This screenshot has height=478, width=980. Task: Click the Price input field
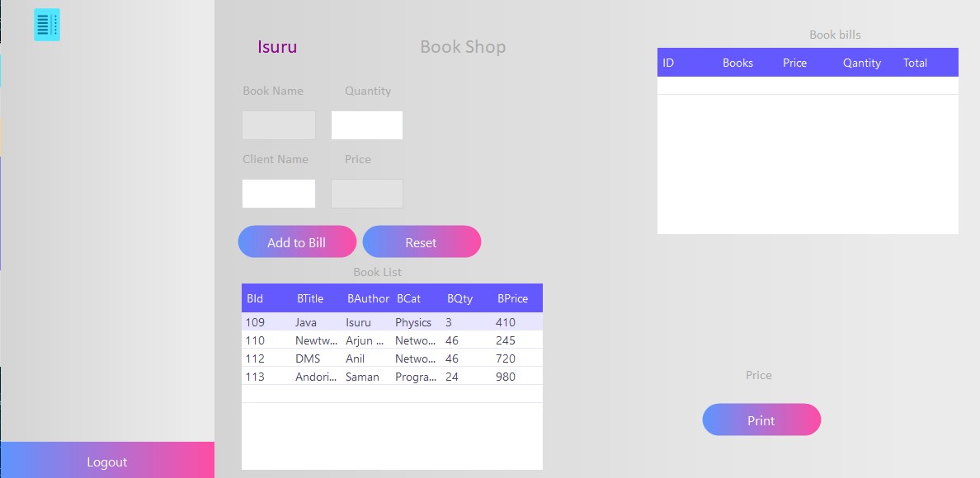coord(366,193)
